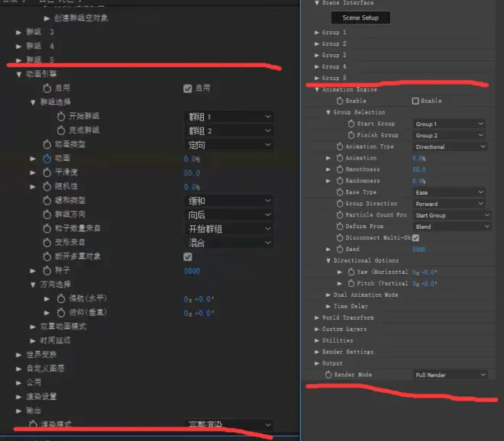
Task: Collapse the Directional Options section
Action: [328, 260]
